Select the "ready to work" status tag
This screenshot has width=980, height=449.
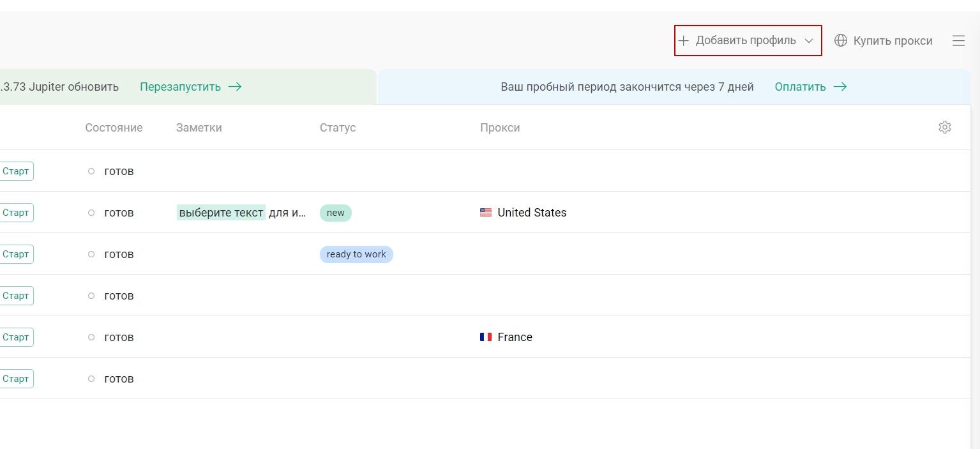356,254
